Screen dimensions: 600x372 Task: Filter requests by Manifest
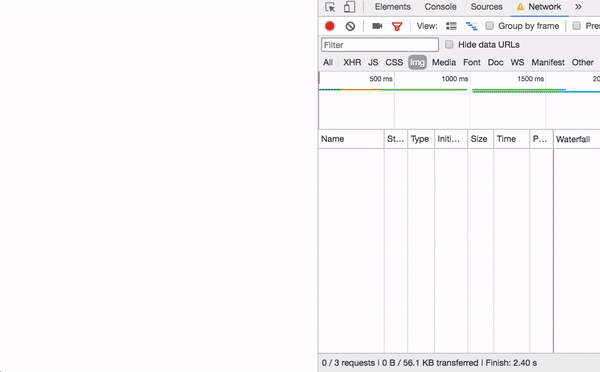548,62
